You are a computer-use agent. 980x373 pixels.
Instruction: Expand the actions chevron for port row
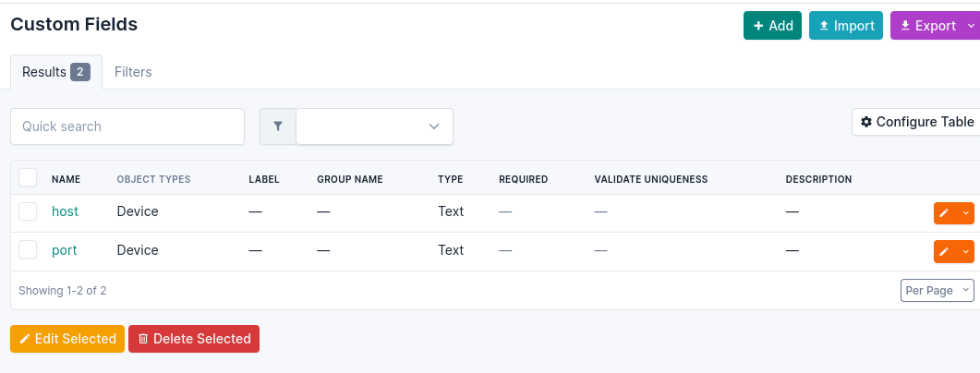point(965,252)
